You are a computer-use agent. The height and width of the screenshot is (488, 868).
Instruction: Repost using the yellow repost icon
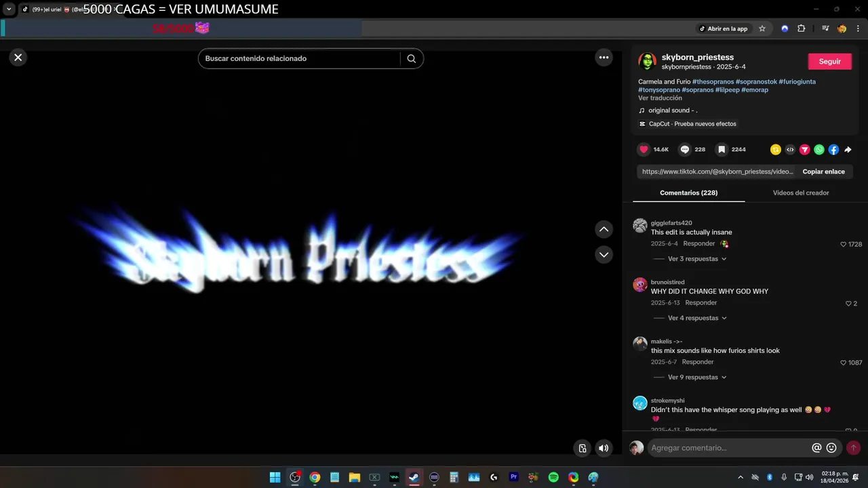[776, 150]
